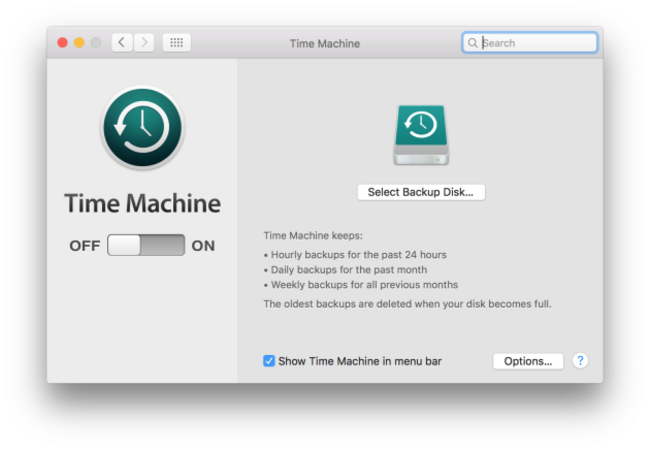The width and height of the screenshot is (650, 450).
Task: Click 'Weekly backups for all previous months'
Action: coord(364,285)
